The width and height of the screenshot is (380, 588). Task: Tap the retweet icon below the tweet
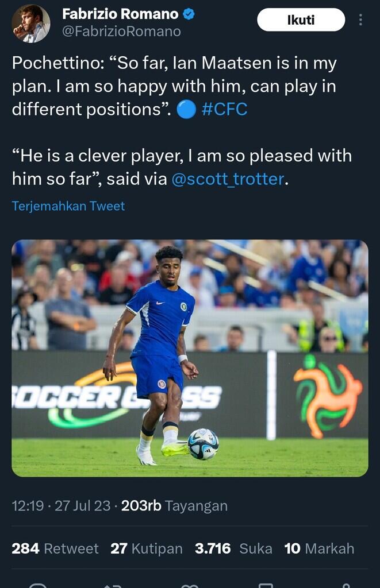(113, 585)
